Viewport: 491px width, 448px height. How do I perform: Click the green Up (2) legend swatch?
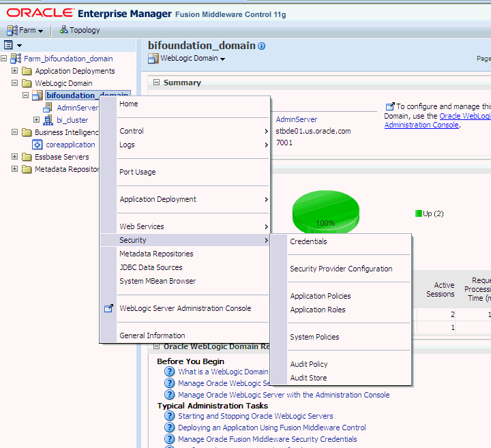(x=418, y=213)
